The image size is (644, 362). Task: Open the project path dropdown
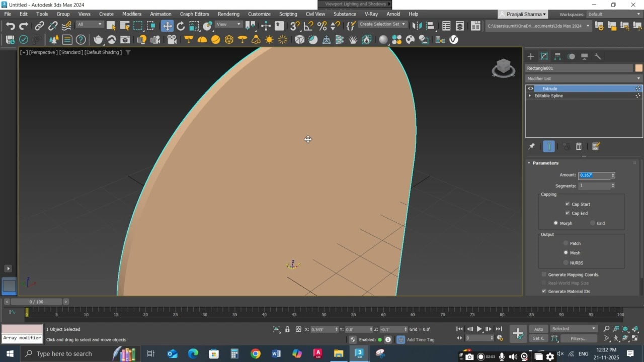tap(538, 26)
